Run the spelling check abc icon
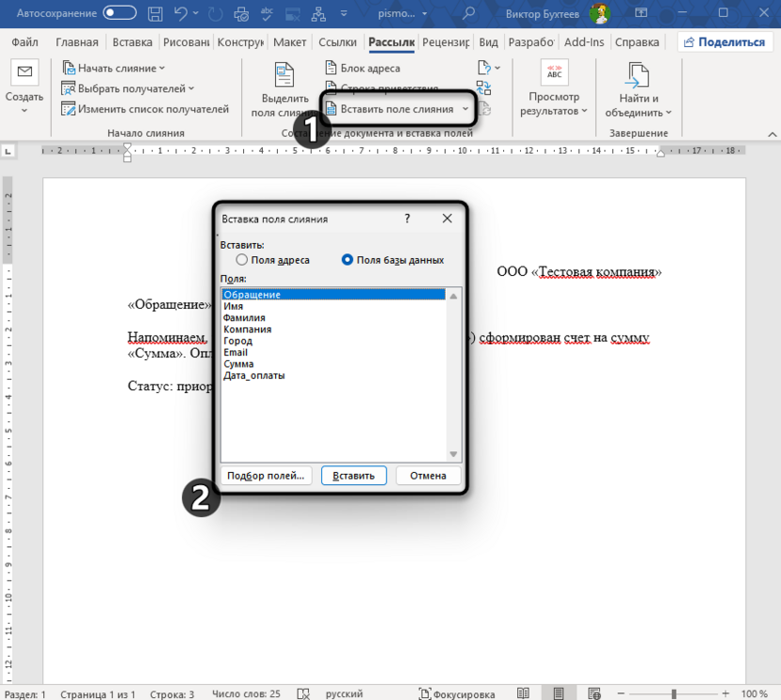Viewport: 781px width, 700px height. (267, 13)
